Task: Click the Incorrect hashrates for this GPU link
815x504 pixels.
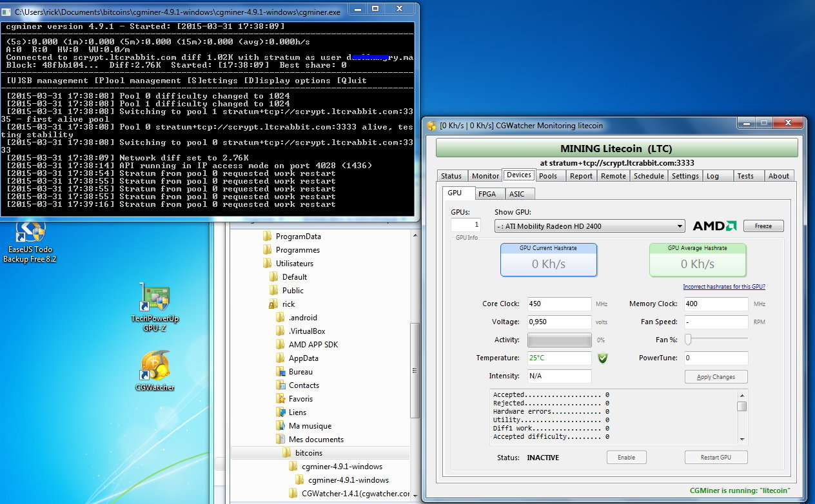Action: click(x=723, y=287)
